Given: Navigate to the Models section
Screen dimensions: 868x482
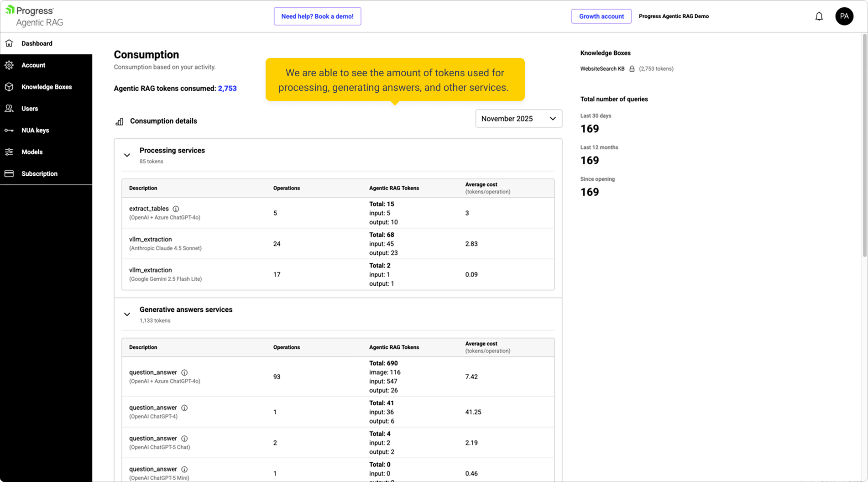Looking at the screenshot, I should coord(31,152).
